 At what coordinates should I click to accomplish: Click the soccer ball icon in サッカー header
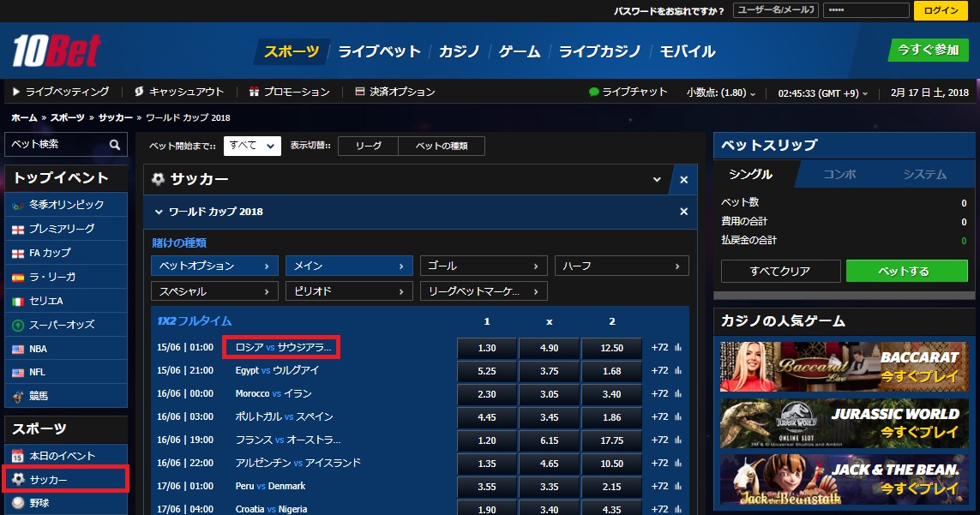click(158, 179)
